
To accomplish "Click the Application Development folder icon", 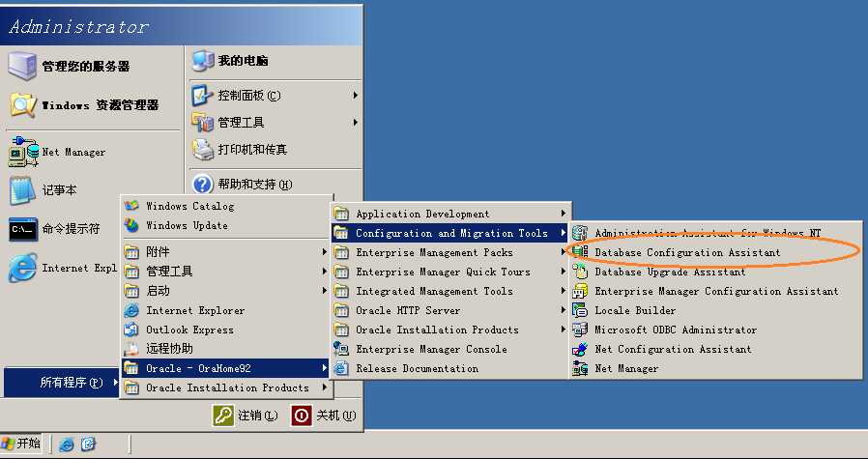I will [341, 214].
